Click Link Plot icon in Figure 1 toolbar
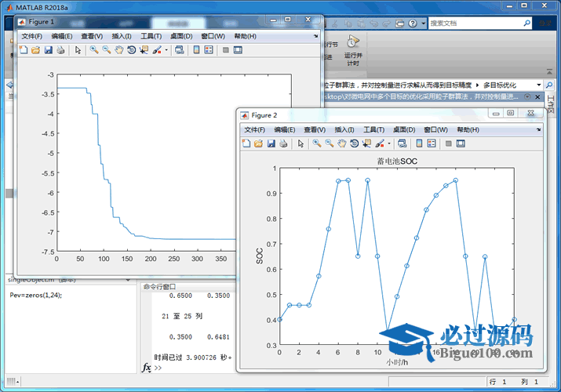 tap(180, 50)
